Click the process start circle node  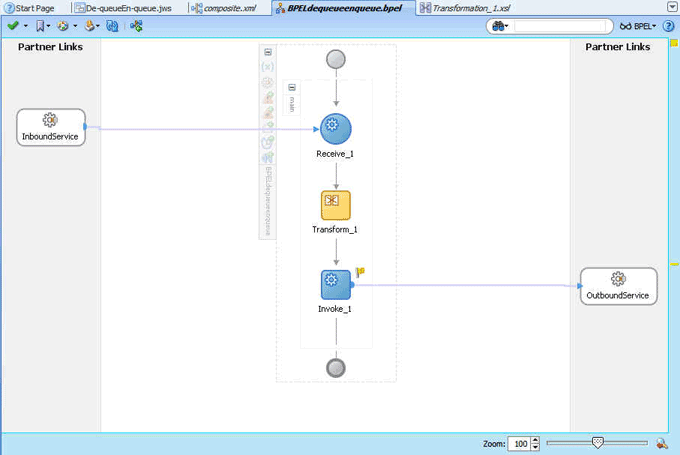336,59
